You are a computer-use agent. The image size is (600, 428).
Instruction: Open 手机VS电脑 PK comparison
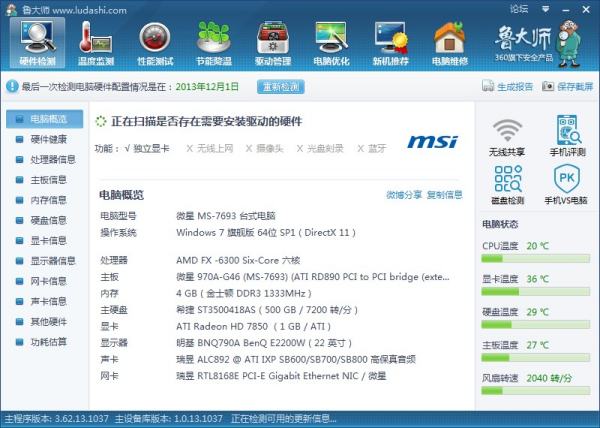pyautogui.click(x=566, y=184)
